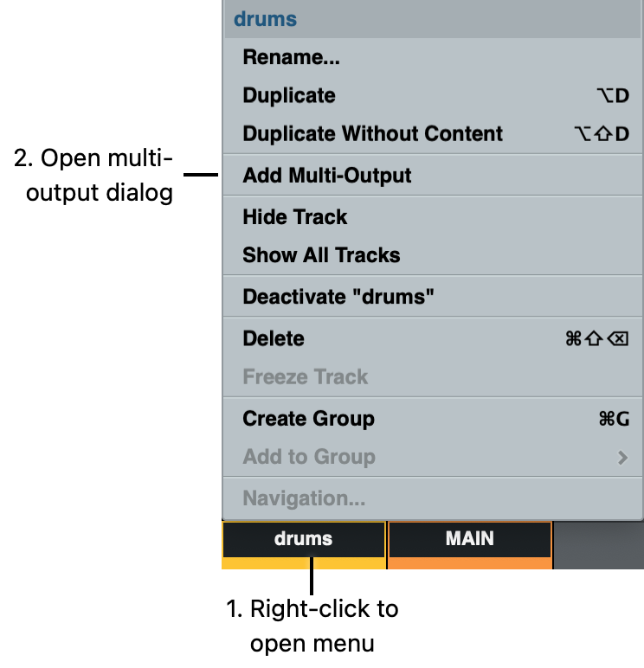Click the Freeze Track entry
Viewport: 644px width, 668px height.
pyautogui.click(x=306, y=376)
